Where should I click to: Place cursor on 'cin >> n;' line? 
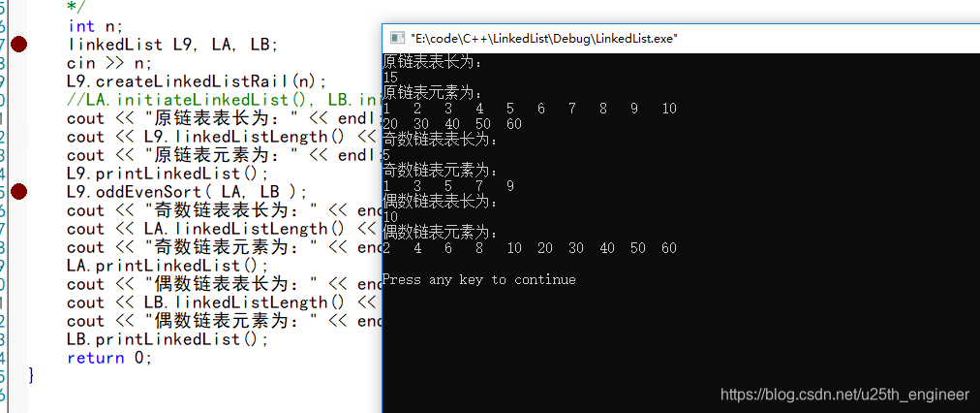(x=108, y=63)
